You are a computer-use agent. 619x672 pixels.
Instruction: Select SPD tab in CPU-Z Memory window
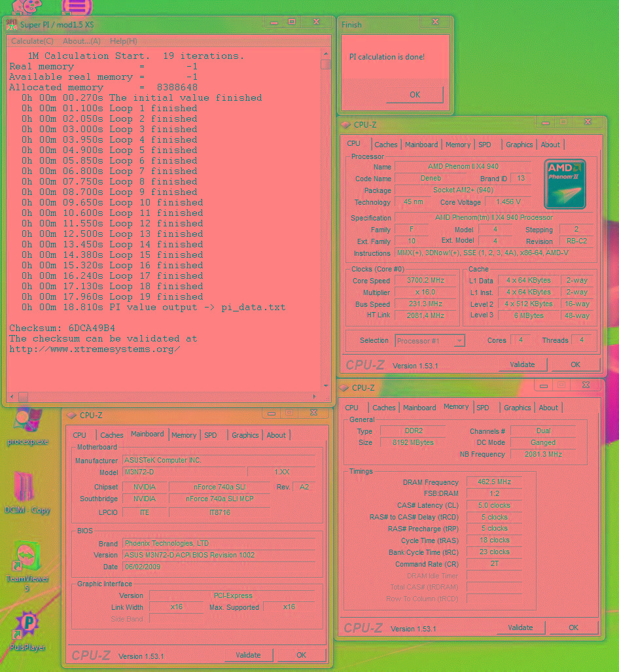click(x=483, y=408)
